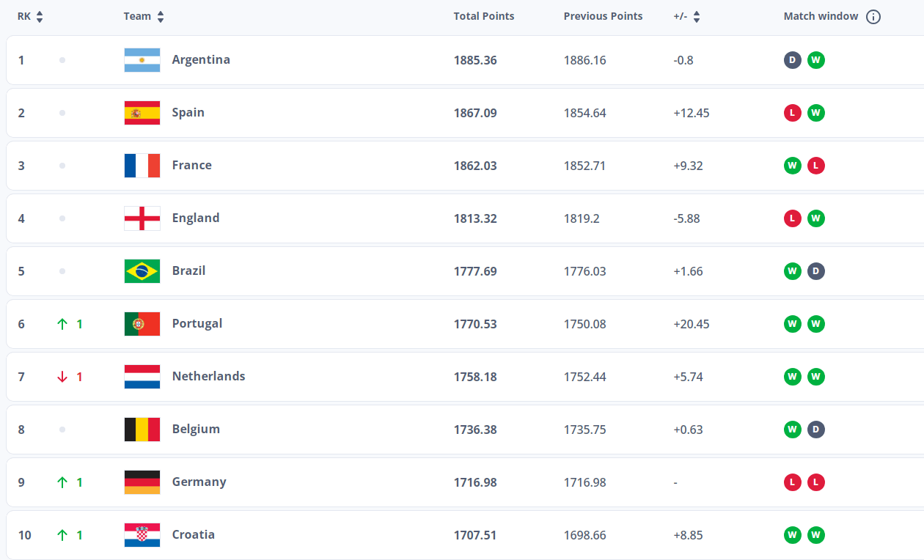Click Portugal's green up-arrow rank change
The width and height of the screenshot is (924, 560).
(x=70, y=324)
